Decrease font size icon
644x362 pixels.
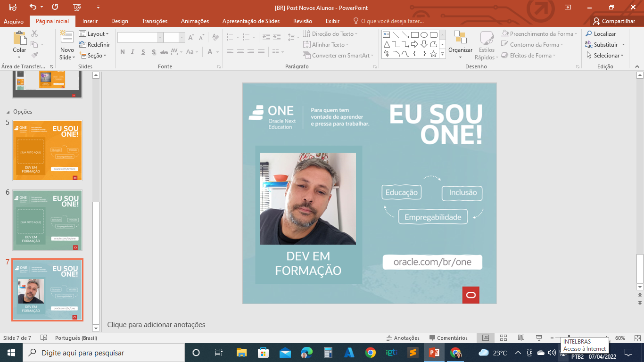[x=201, y=37]
